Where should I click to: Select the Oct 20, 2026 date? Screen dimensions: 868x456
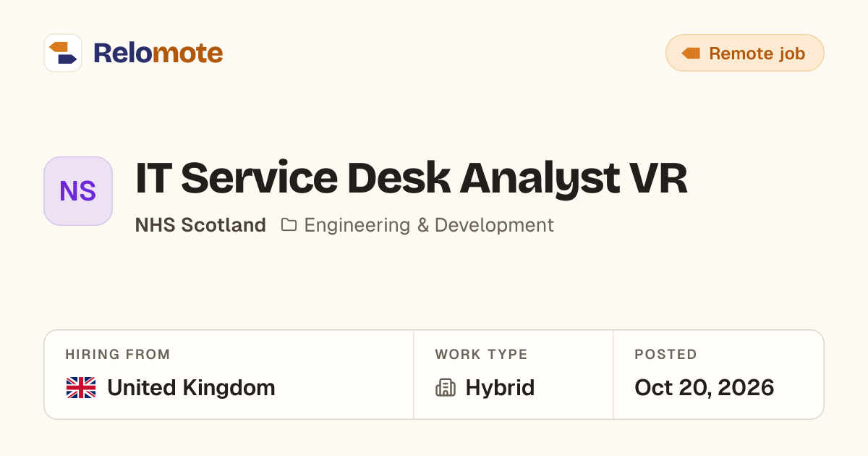click(x=705, y=388)
